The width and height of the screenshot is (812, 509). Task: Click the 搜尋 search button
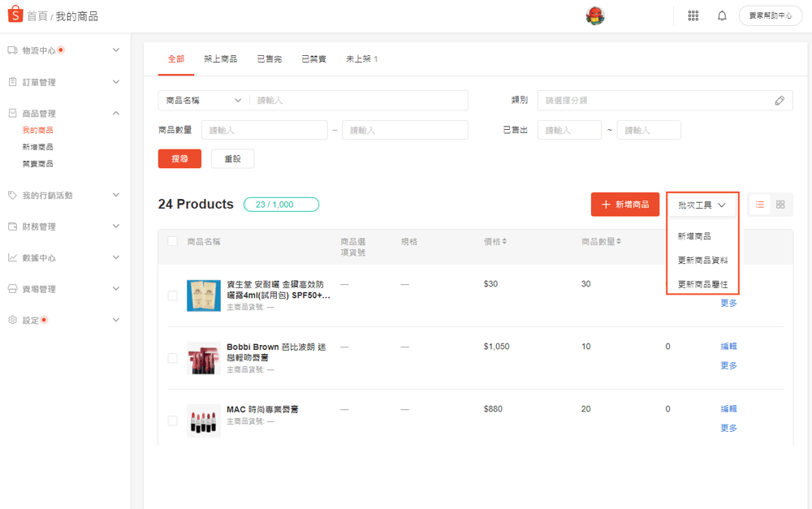pyautogui.click(x=179, y=159)
